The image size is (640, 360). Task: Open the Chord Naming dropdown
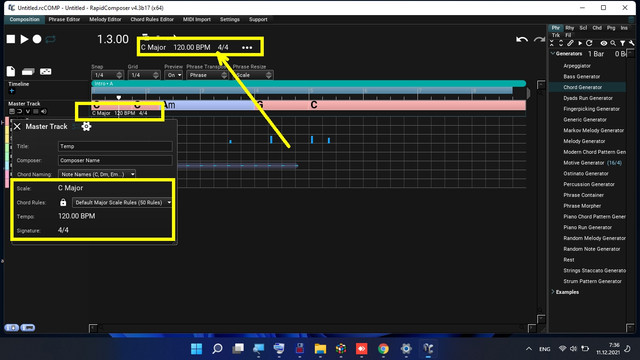pos(97,174)
